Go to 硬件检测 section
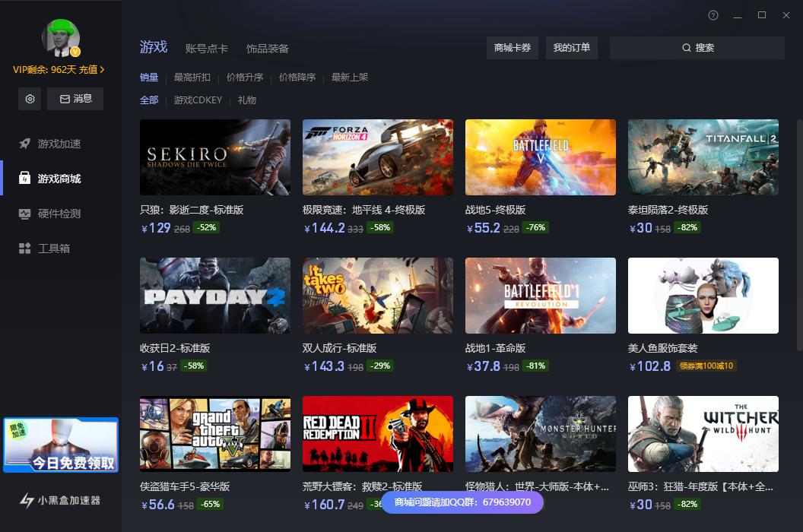This screenshot has width=803, height=532. (x=60, y=214)
